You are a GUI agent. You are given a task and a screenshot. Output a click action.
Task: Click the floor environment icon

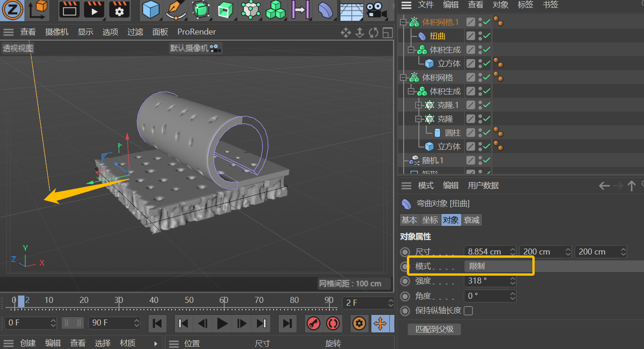click(x=352, y=11)
